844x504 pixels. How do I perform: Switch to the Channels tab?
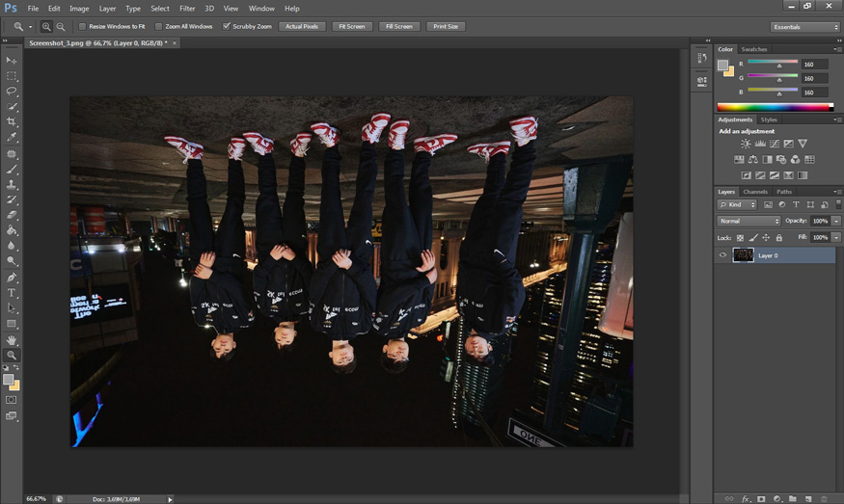754,192
